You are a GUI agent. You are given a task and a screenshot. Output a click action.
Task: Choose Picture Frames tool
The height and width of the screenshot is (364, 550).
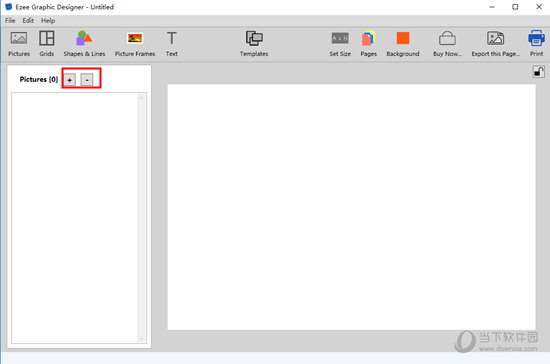click(x=135, y=44)
